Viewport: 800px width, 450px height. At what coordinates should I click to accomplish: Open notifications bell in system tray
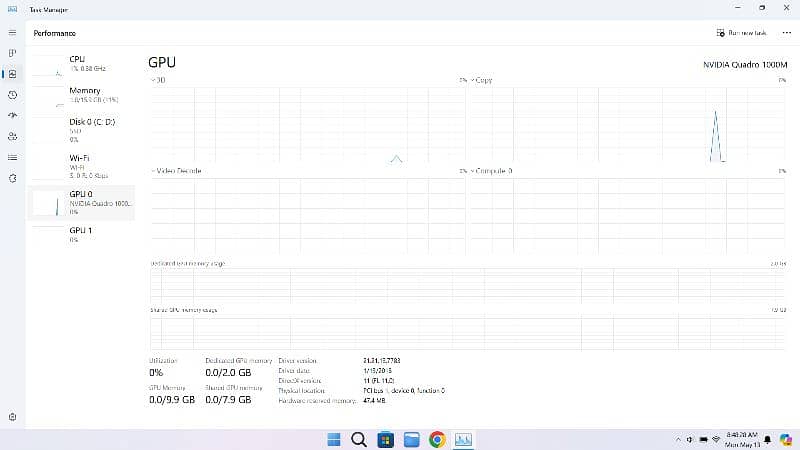pyautogui.click(x=767, y=439)
